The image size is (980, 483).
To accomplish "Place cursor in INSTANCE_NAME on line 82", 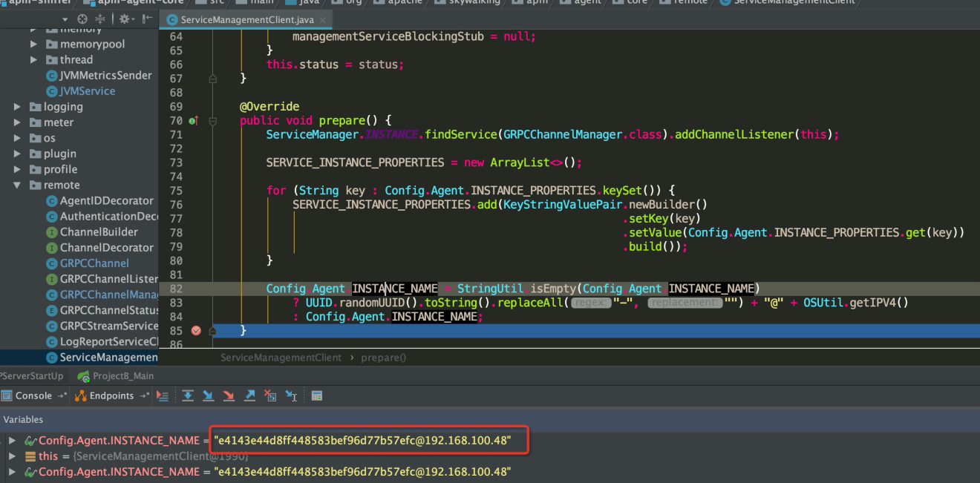I will 395,289.
